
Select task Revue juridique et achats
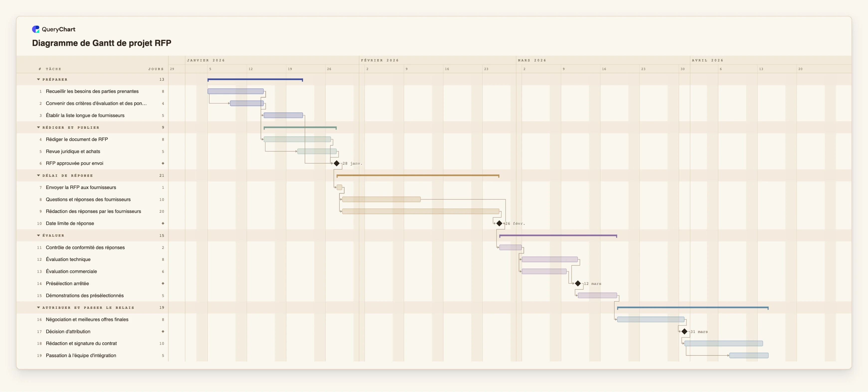pyautogui.click(x=73, y=152)
